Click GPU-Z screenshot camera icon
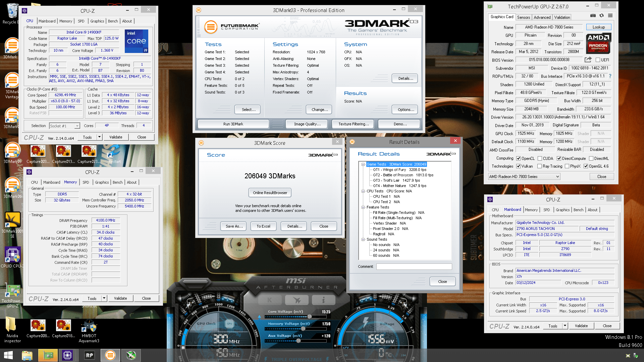The height and width of the screenshot is (362, 644). tap(593, 16)
